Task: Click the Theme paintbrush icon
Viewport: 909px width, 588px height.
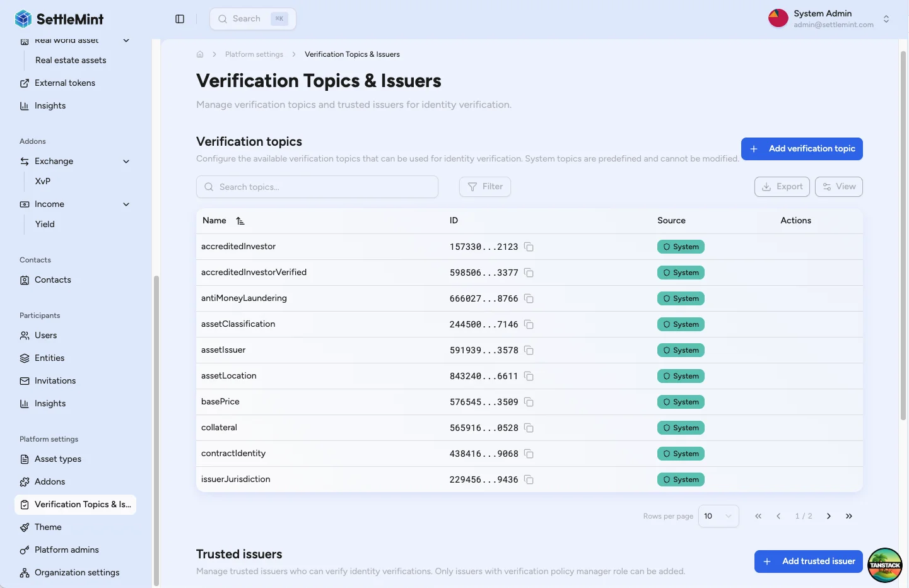Action: click(x=24, y=527)
